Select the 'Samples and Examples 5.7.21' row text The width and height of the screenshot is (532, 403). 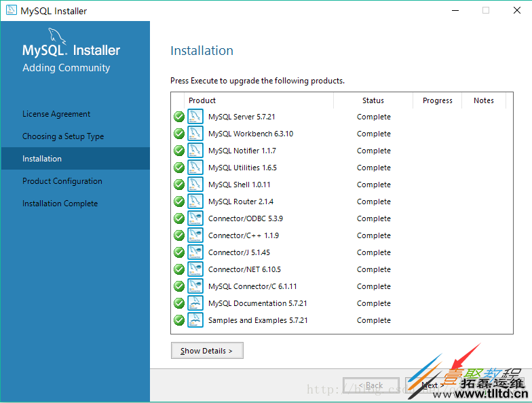pyautogui.click(x=258, y=320)
